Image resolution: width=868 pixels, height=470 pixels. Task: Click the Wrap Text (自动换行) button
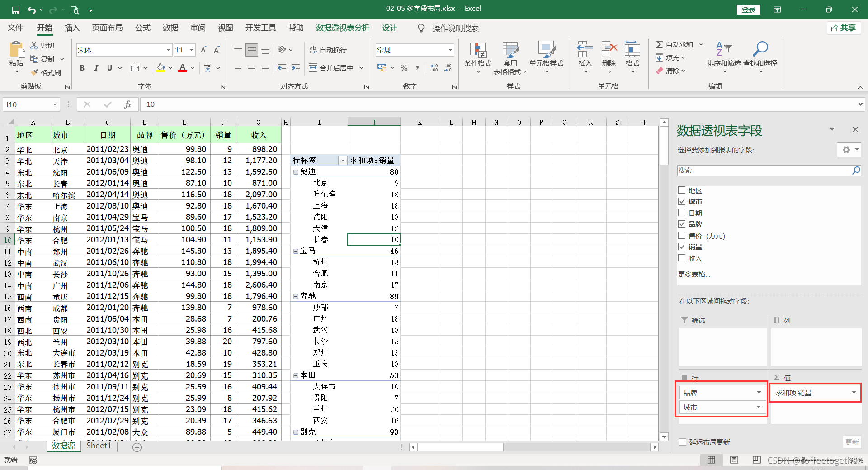click(x=328, y=50)
